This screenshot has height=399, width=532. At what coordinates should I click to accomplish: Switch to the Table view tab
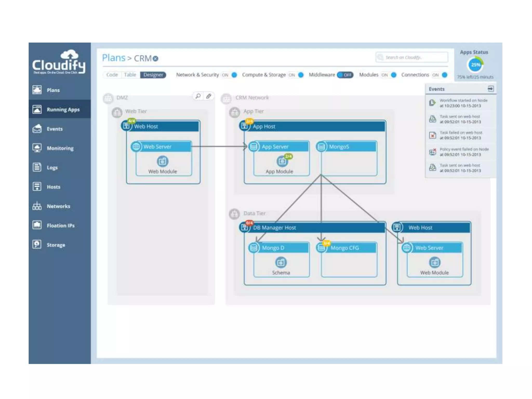click(x=130, y=75)
